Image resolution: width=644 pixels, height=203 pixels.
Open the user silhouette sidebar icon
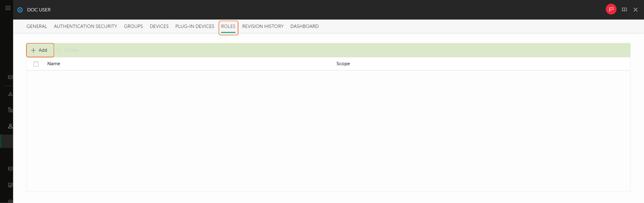pos(10,126)
